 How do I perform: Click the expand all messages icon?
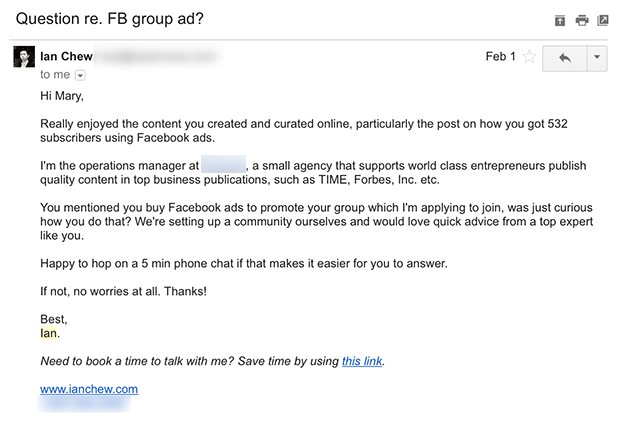560,20
